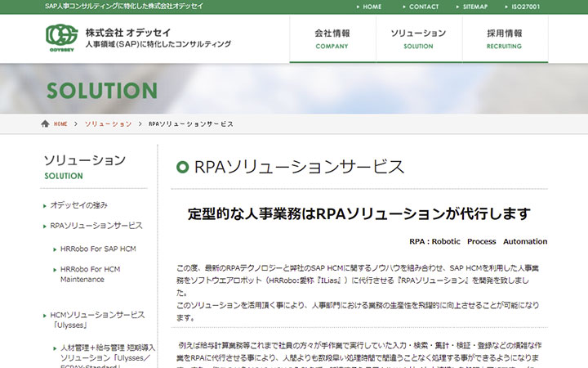Select 会社情報 COMPANY navigation tab

click(x=332, y=38)
